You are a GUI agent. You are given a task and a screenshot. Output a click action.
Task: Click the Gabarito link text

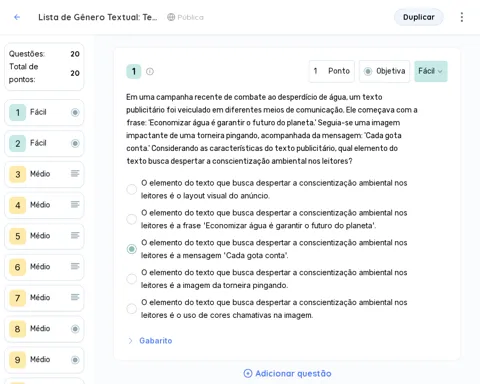pyautogui.click(x=156, y=341)
